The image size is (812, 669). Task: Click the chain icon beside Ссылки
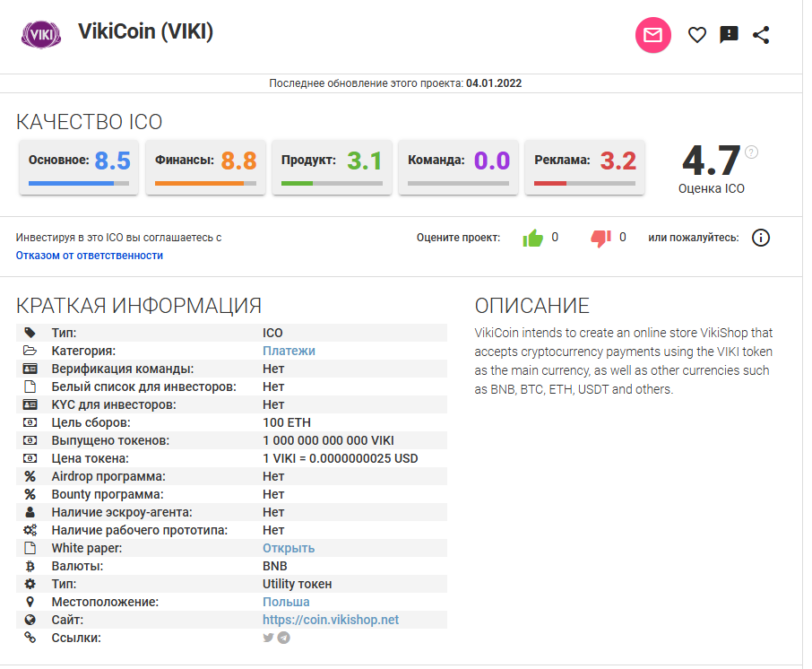click(30, 638)
